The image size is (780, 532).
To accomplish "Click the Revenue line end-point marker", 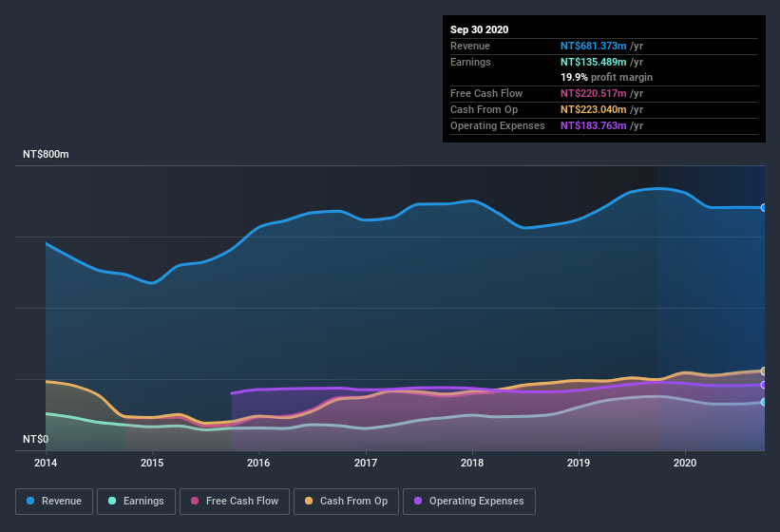I will (x=764, y=207).
